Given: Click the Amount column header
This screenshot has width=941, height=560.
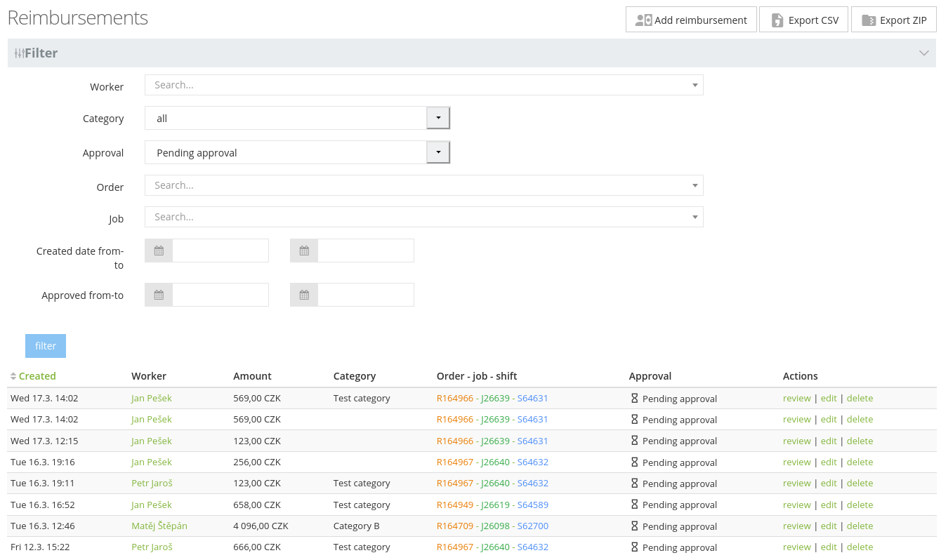Looking at the screenshot, I should (252, 376).
